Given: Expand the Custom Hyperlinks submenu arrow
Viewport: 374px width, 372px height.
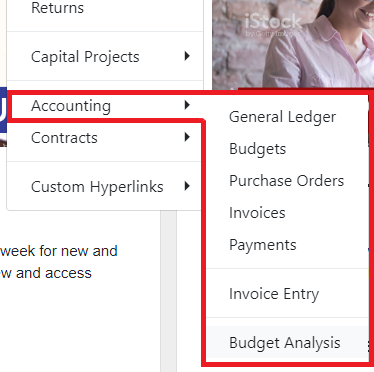Looking at the screenshot, I should coord(187,186).
